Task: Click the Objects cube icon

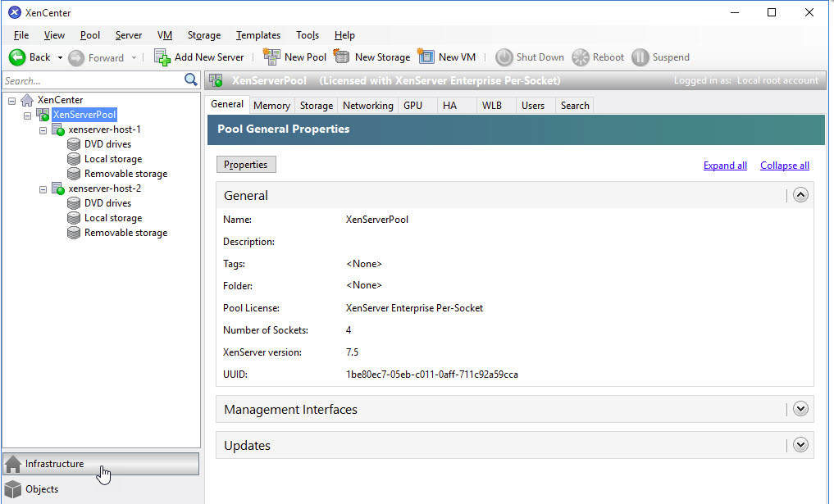Action: (x=13, y=489)
